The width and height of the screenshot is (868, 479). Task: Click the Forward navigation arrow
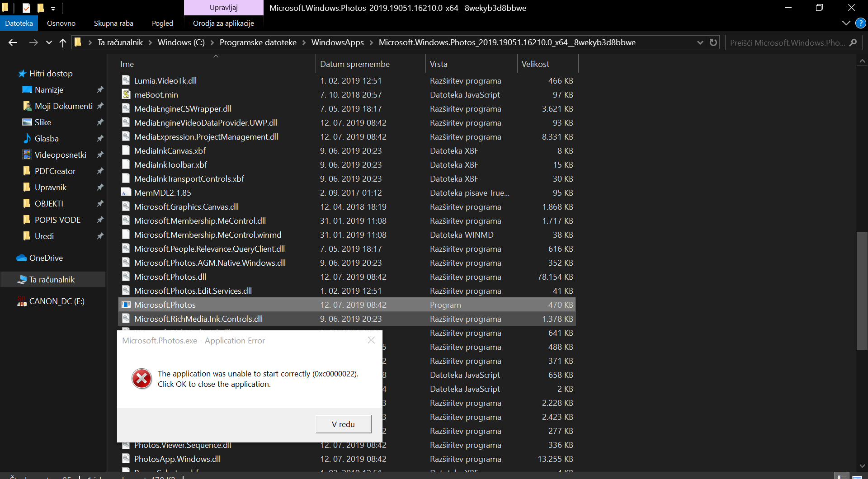[33, 42]
